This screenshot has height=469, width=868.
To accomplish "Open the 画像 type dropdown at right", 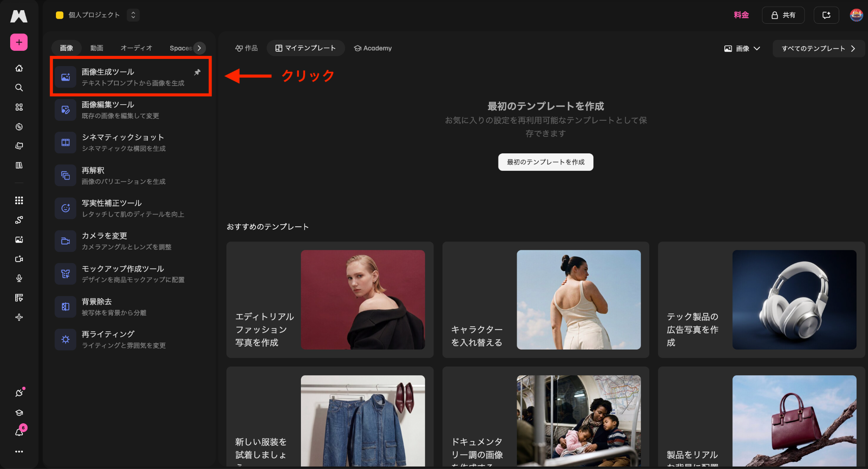I will 742,49.
